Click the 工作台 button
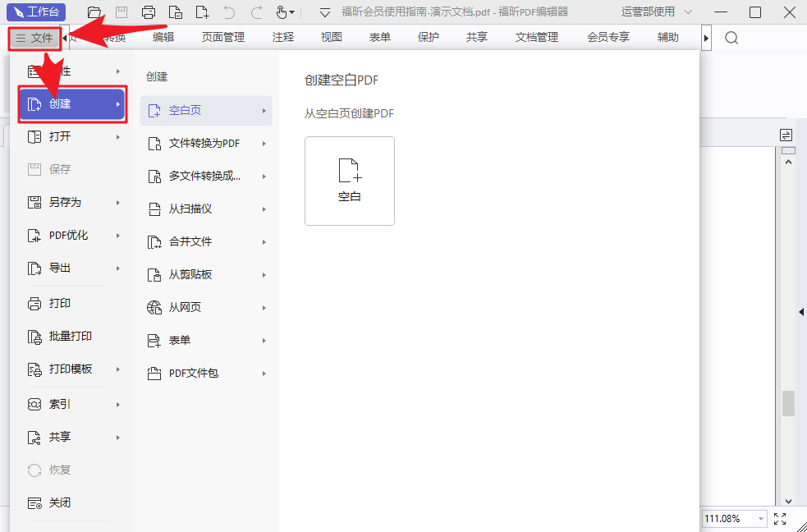Viewport: 807px width, 532px height. point(36,11)
